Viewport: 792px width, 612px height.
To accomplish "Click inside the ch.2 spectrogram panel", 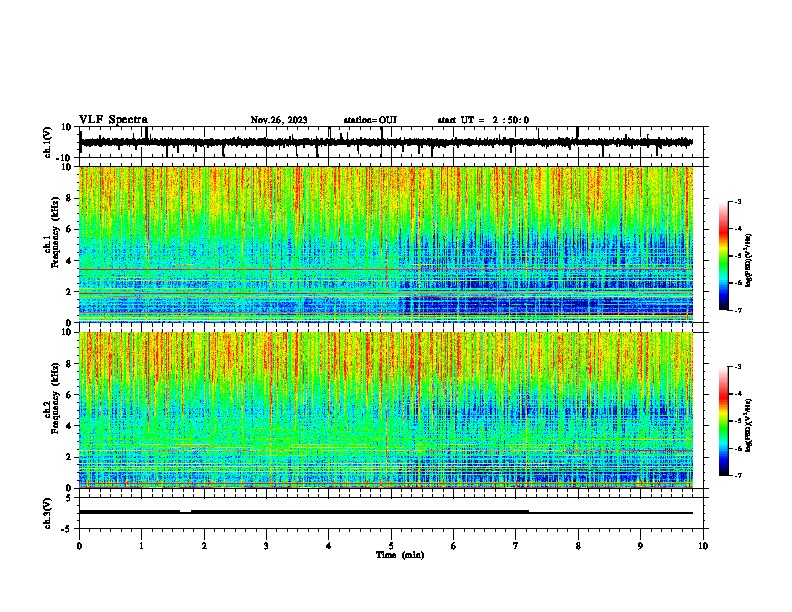I will coord(386,410).
